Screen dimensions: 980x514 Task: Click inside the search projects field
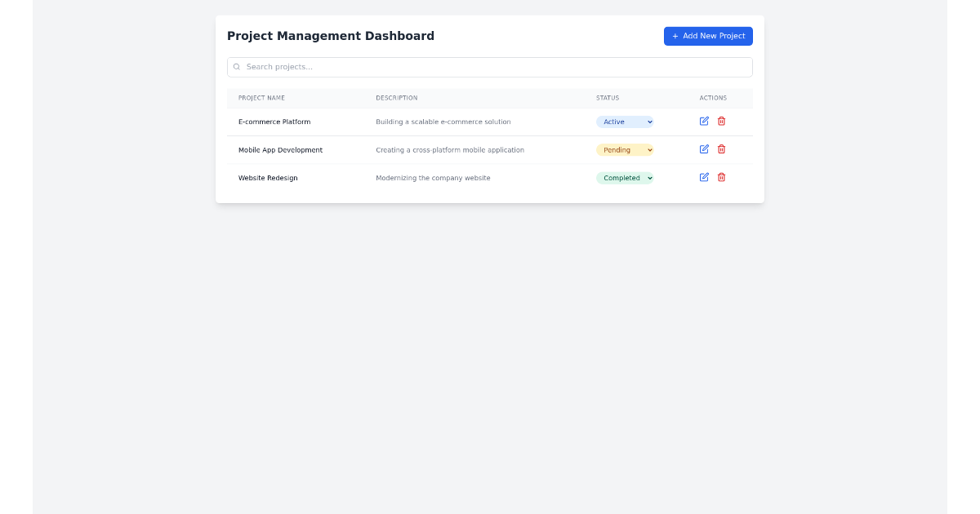[490, 66]
